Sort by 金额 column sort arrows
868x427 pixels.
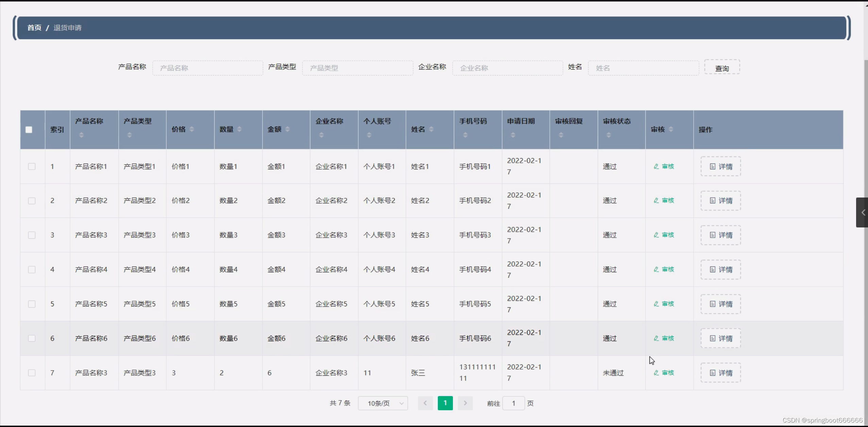[x=288, y=129]
